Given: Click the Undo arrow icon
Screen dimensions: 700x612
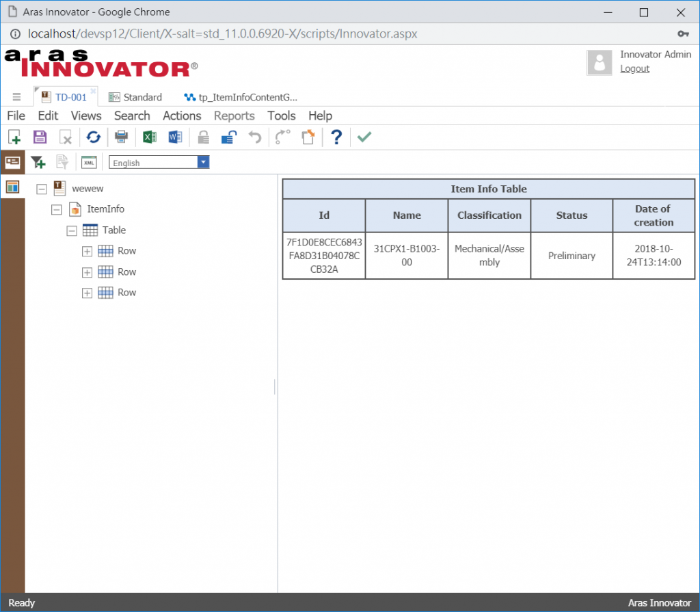Looking at the screenshot, I should (x=255, y=137).
